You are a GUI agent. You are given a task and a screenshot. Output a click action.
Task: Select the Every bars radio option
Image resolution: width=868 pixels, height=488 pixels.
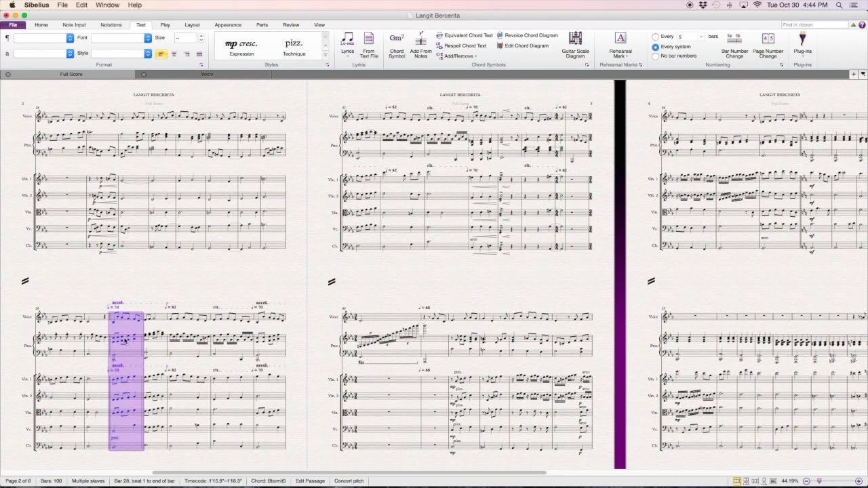655,37
